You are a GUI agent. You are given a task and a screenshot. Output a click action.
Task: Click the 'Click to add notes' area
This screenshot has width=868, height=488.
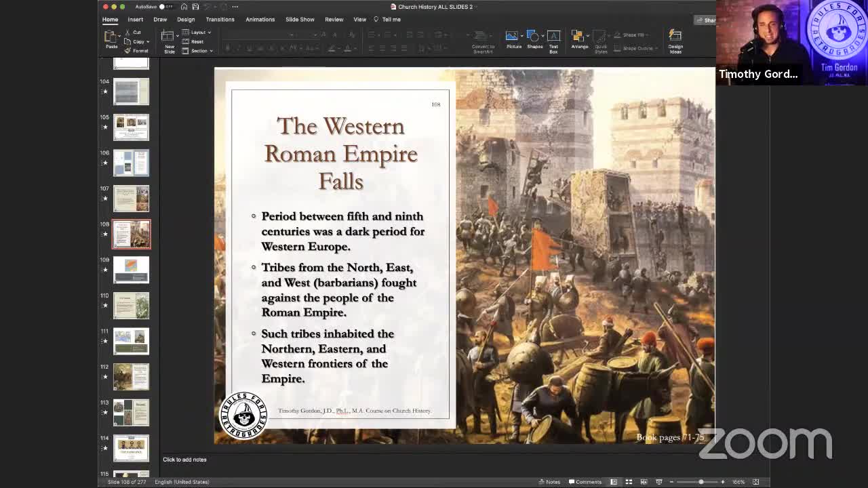coord(184,460)
